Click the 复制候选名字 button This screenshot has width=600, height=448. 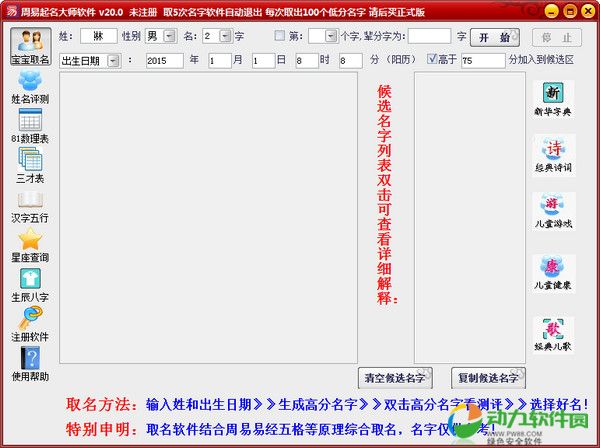(x=487, y=377)
